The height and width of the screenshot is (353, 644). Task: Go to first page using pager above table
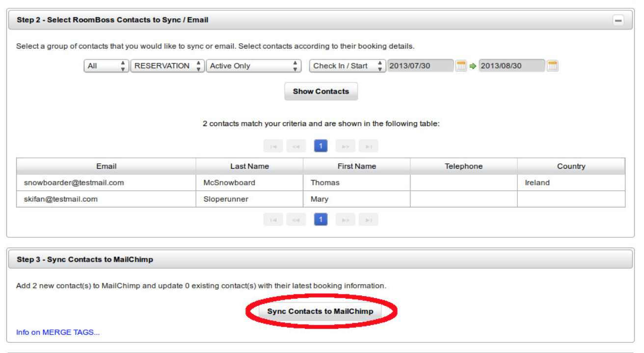(273, 146)
